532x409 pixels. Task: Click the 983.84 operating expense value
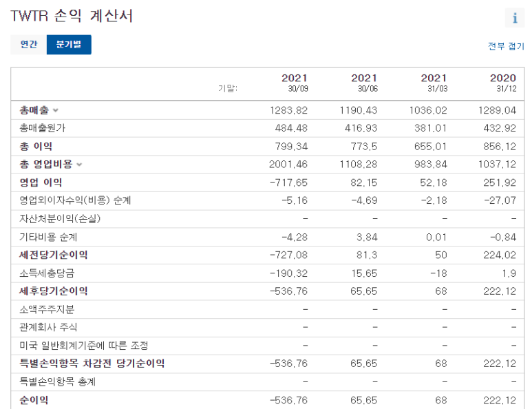431,165
